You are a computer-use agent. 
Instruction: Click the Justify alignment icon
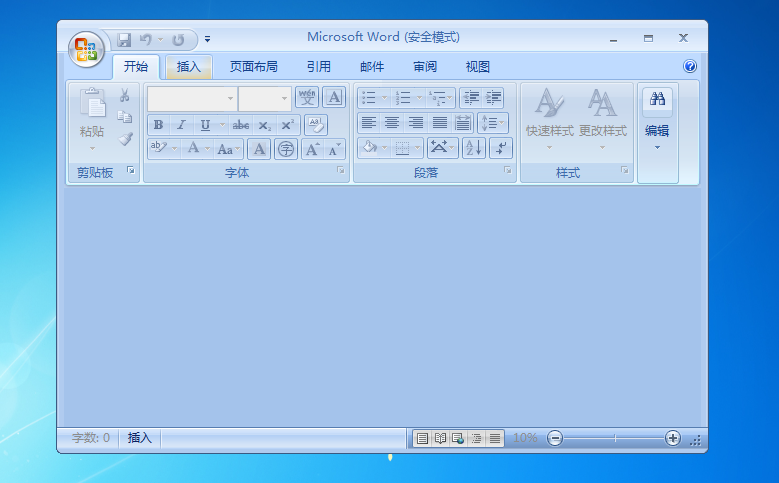point(440,122)
